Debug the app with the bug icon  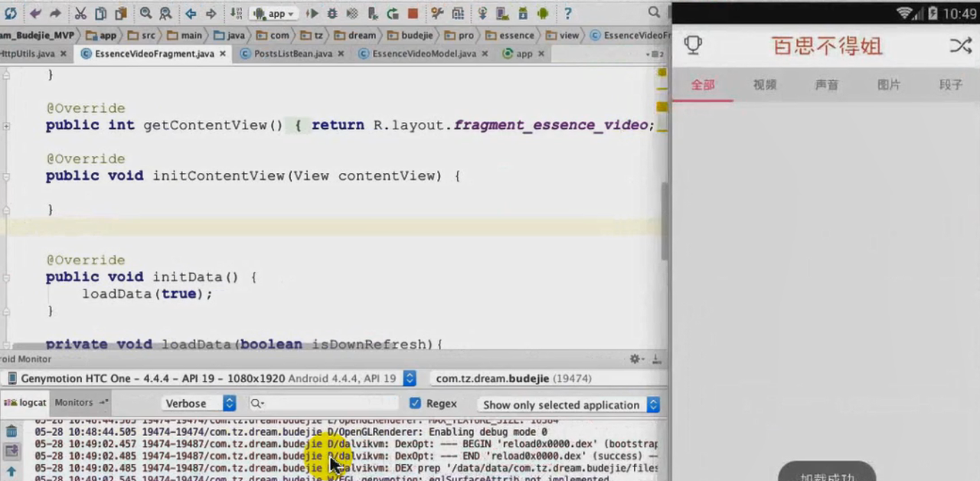point(332,13)
